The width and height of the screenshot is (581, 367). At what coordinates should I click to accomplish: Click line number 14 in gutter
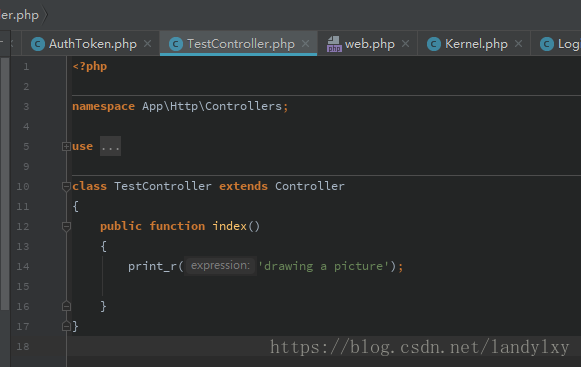pyautogui.click(x=23, y=266)
